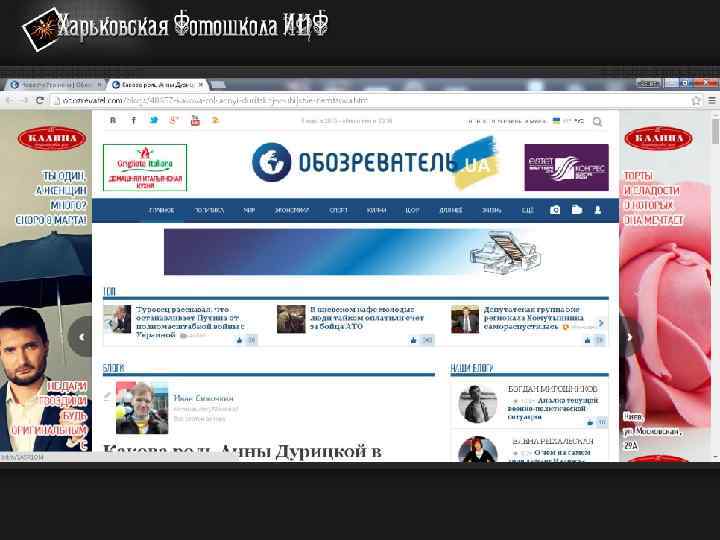The width and height of the screenshot is (720, 540).
Task: Click the НАШИ БЛОГИ section heading
Action: 472,368
